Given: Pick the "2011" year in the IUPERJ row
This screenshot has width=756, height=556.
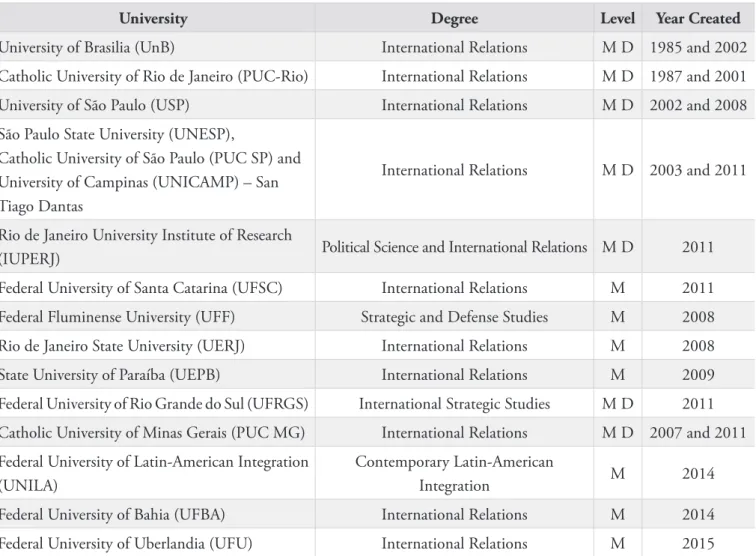Looking at the screenshot, I should pos(698,247).
